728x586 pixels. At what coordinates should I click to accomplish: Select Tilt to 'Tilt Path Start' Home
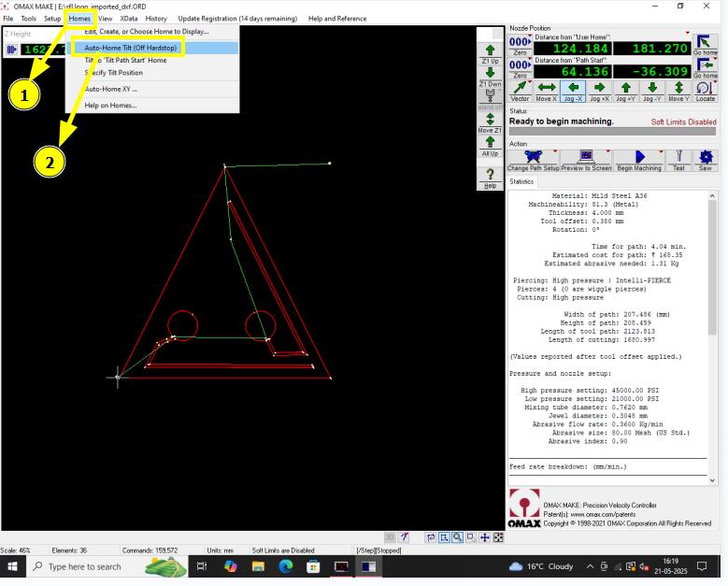pyautogui.click(x=152, y=61)
